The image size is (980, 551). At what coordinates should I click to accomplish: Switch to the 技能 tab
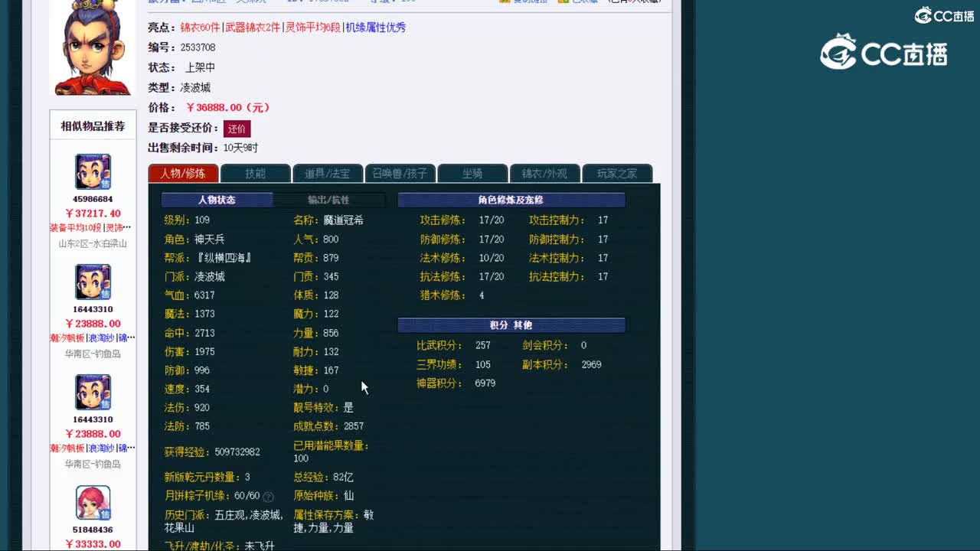pyautogui.click(x=256, y=174)
